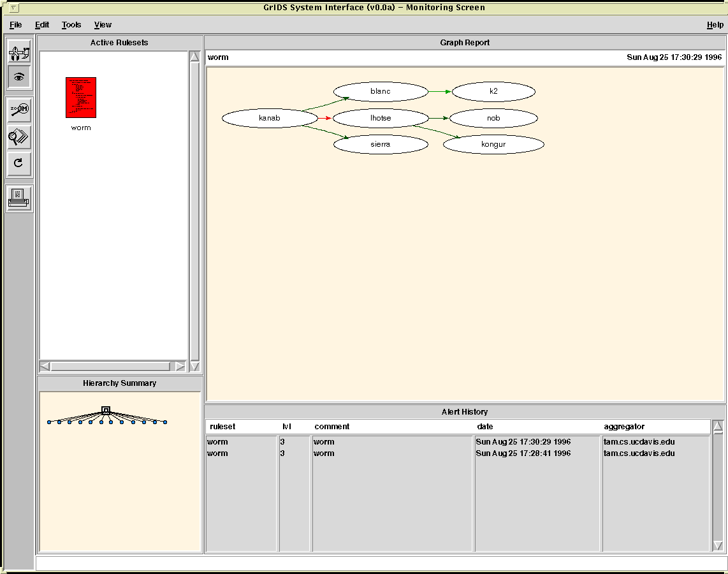This screenshot has height=574, width=728.
Task: Click the root square node in Hierarchy Summary
Action: [x=106, y=410]
